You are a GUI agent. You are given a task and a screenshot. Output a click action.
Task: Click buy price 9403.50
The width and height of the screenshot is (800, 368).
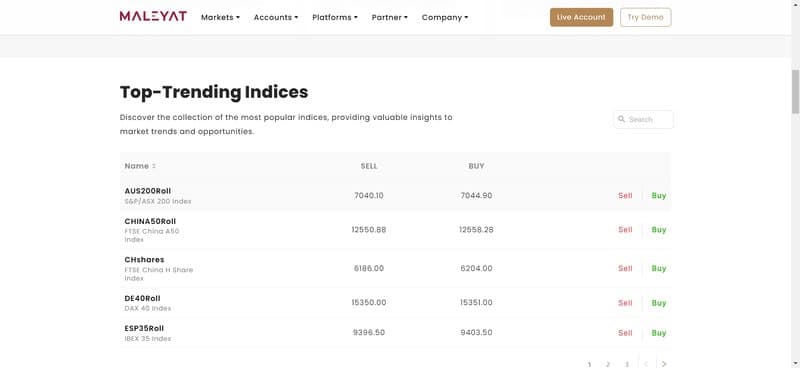pyautogui.click(x=477, y=333)
